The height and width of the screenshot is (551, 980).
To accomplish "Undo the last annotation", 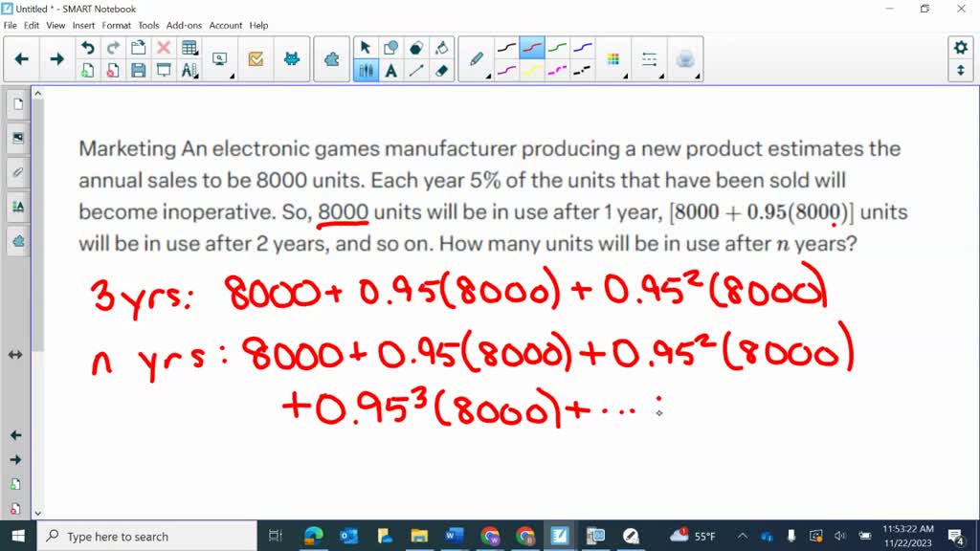I will 89,48.
